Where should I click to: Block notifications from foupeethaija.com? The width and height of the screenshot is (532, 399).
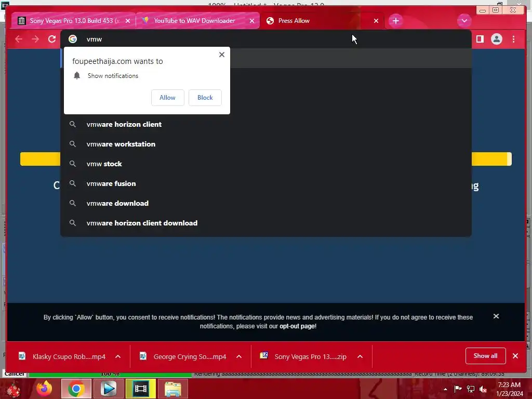[205, 98]
